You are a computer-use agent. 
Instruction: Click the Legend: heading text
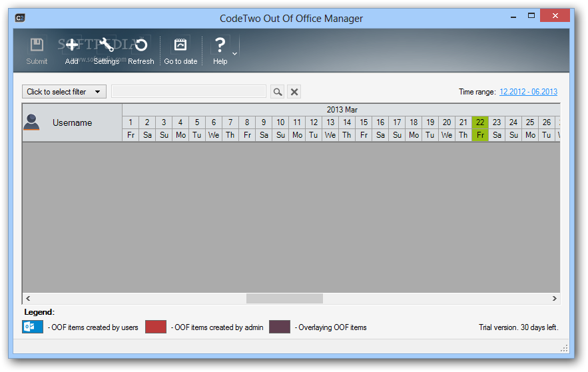coord(39,312)
